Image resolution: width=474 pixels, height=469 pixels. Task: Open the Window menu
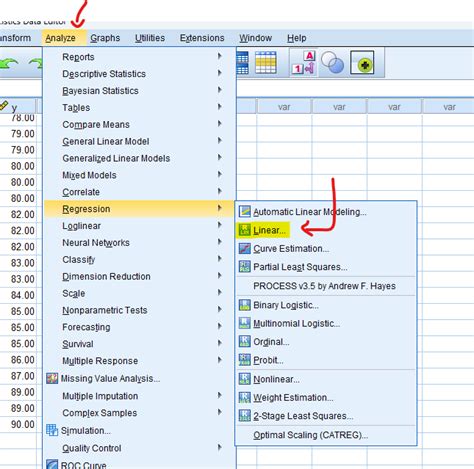tap(255, 38)
